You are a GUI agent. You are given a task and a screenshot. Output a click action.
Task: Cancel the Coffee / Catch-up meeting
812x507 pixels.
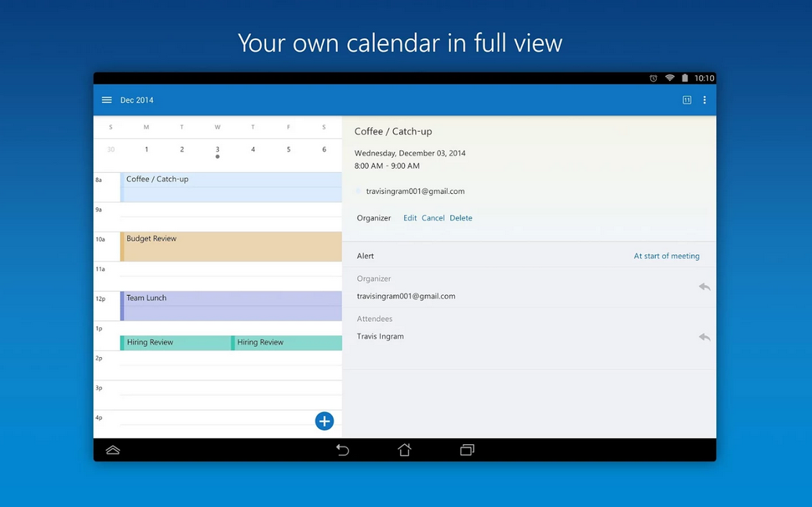point(433,218)
